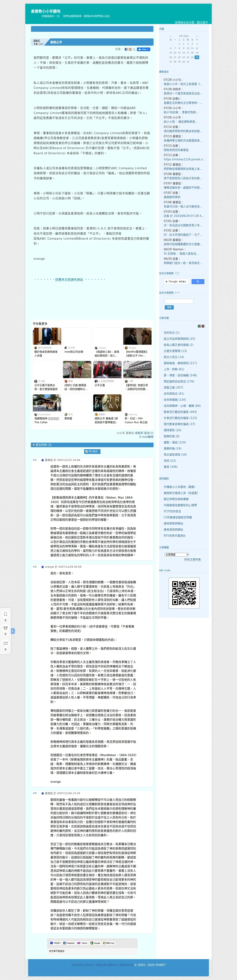Click the 留言列表 (3) header icon
This screenshot has height=980, width=237.
tap(33, 445)
